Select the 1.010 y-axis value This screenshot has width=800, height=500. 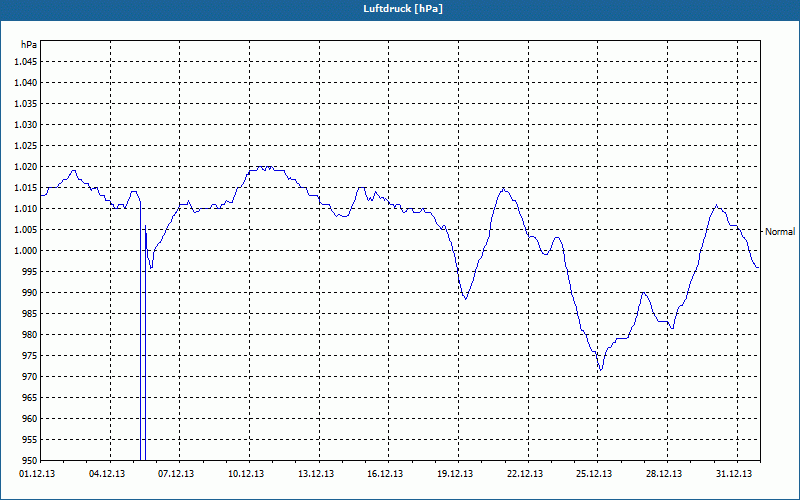tap(26, 209)
